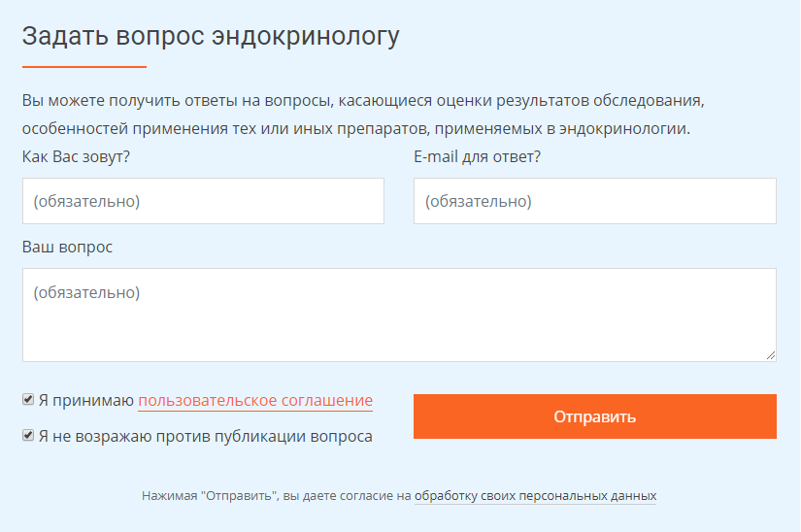Click 'Я не возражаю против публикации вопроса' text
Viewport: 801px width, 532px height.
pos(206,436)
